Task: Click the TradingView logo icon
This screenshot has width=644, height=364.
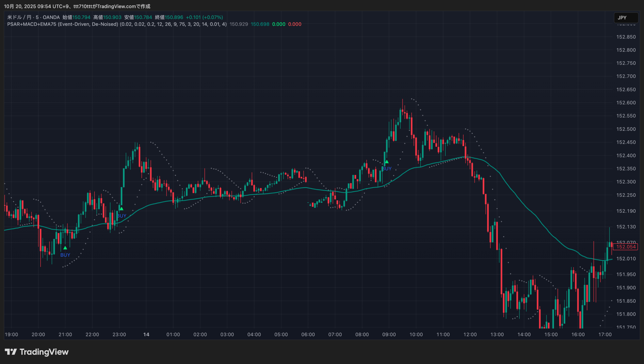Action: pos(11,352)
